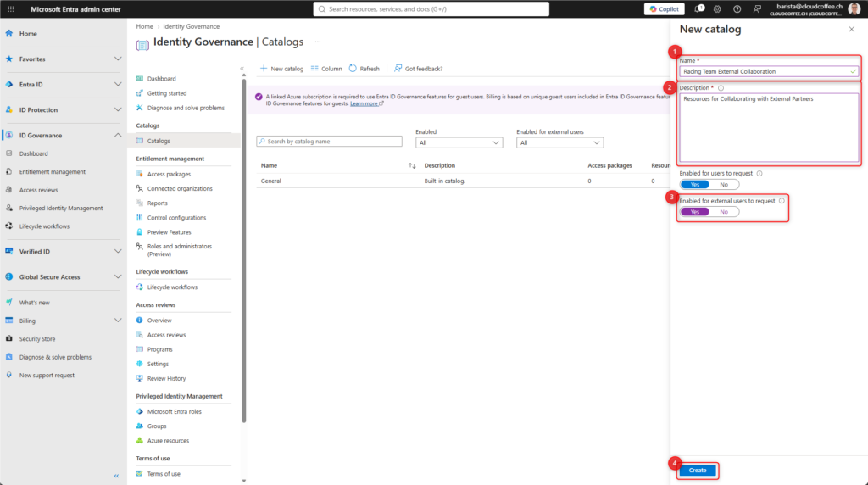Edit the catalog Name field

point(769,71)
